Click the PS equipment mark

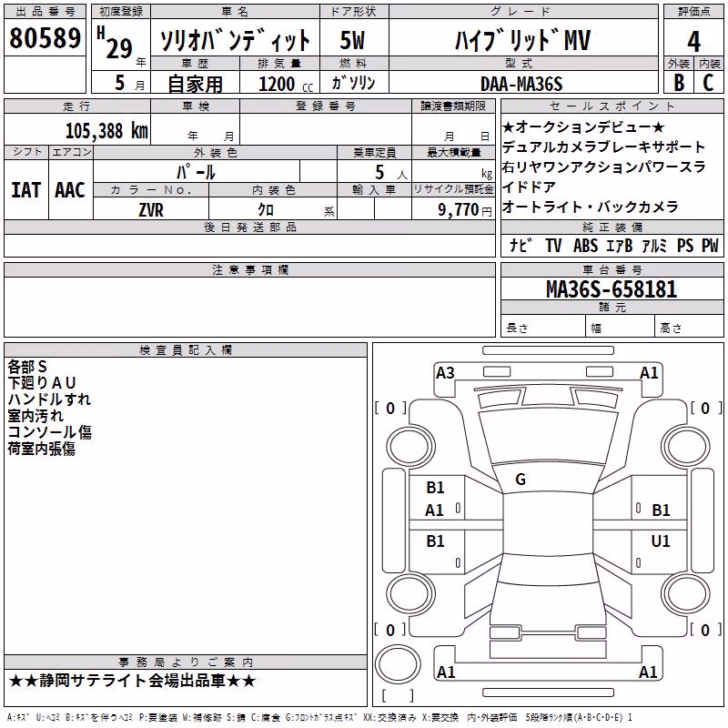pyautogui.click(x=685, y=245)
